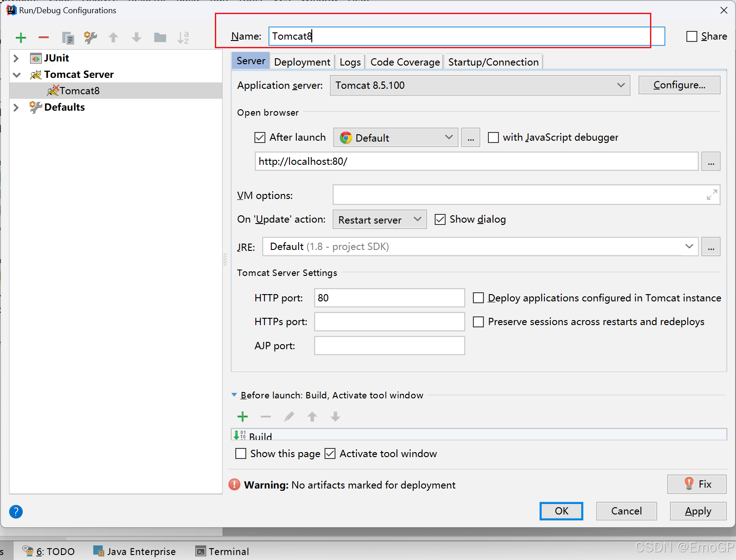Enable with JavaScript debugger checkbox
This screenshot has width=736, height=560.
pos(493,137)
